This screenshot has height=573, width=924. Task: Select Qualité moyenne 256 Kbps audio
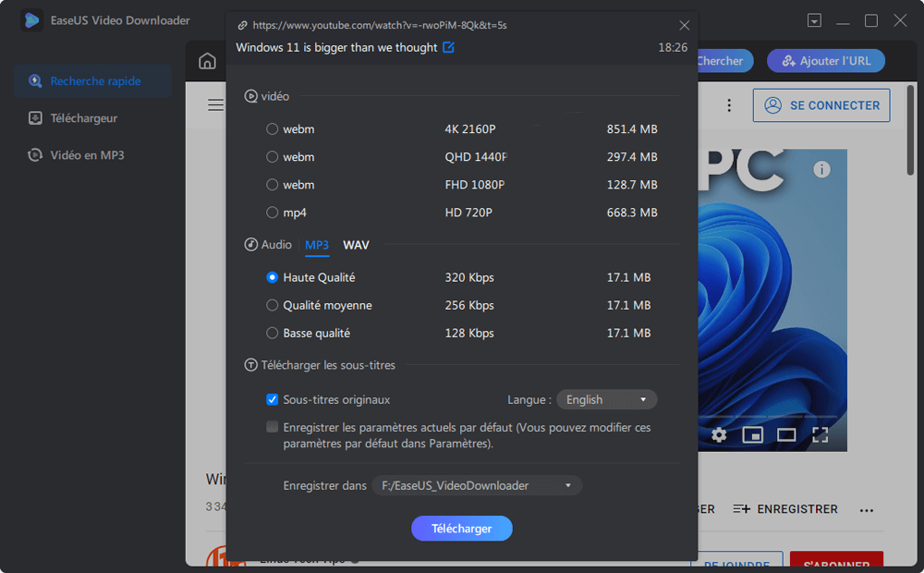tap(273, 305)
